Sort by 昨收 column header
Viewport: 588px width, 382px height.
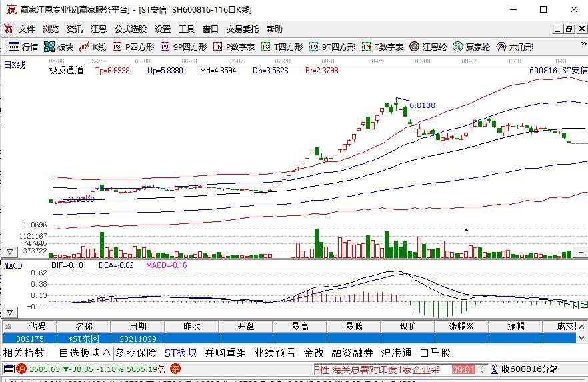point(191,326)
